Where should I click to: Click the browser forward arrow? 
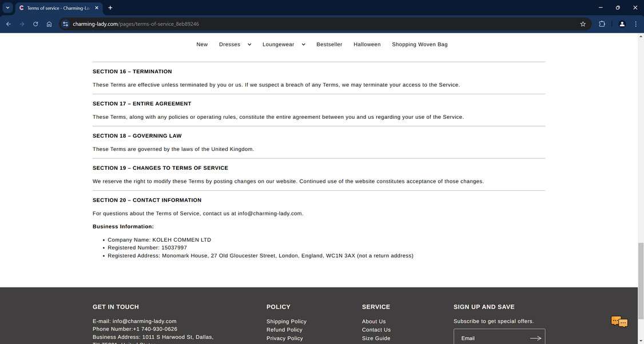pos(22,24)
